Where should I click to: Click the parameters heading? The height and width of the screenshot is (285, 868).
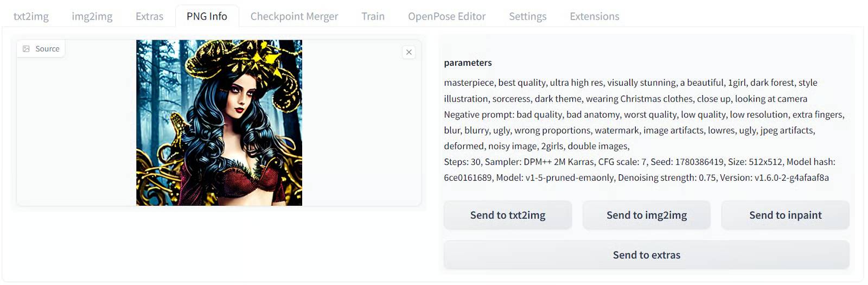468,62
